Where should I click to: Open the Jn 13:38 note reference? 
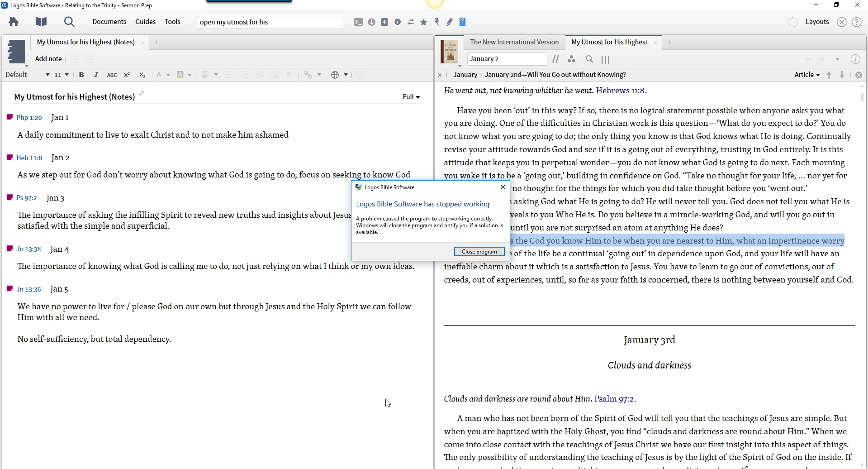pos(28,249)
